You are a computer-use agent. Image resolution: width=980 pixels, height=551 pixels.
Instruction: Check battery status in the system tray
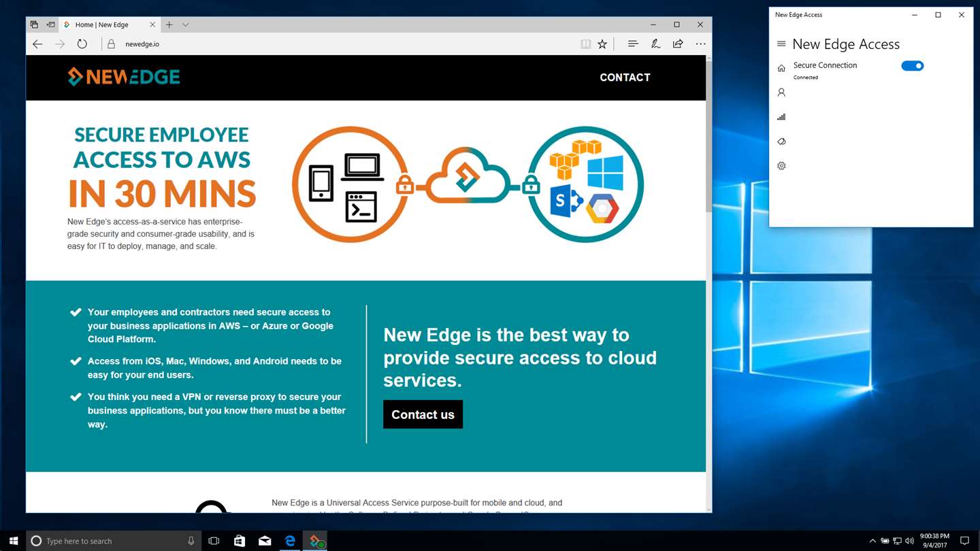(x=885, y=541)
